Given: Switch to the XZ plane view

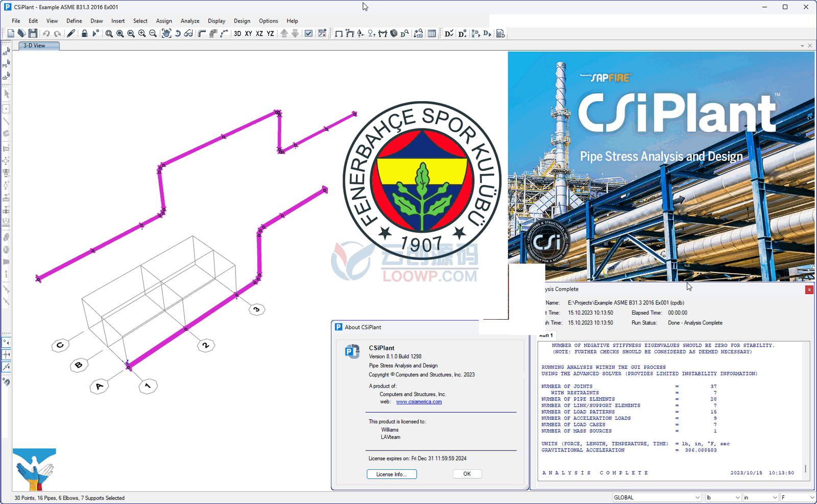Looking at the screenshot, I should click(x=259, y=34).
